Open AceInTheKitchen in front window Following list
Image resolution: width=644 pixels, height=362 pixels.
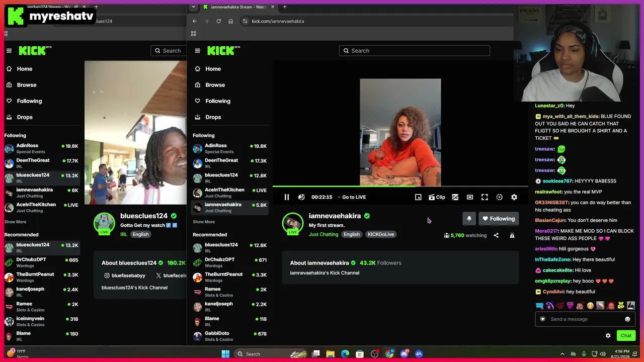click(x=230, y=193)
